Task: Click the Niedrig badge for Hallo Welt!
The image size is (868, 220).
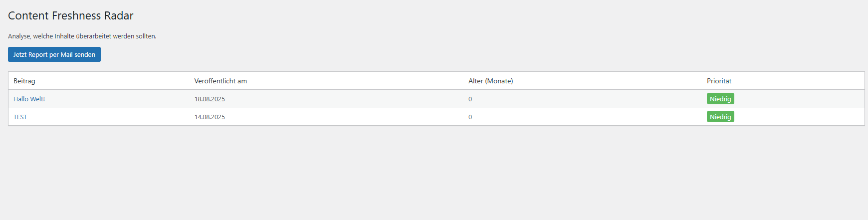Action: 720,99
